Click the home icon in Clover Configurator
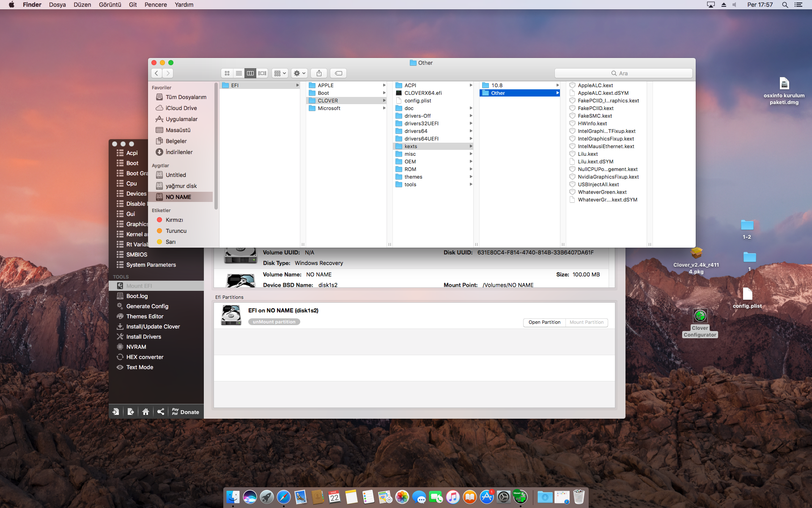Viewport: 812px width, 508px height. 145,412
